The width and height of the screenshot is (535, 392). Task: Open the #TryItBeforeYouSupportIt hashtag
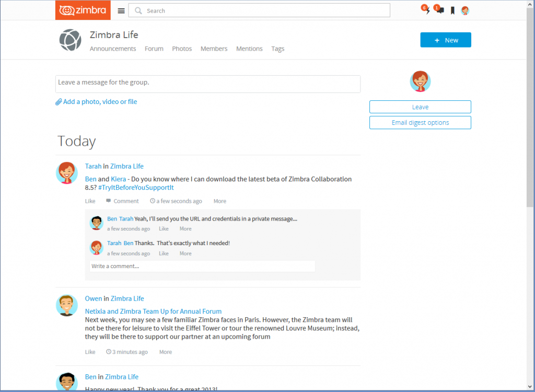tap(136, 188)
